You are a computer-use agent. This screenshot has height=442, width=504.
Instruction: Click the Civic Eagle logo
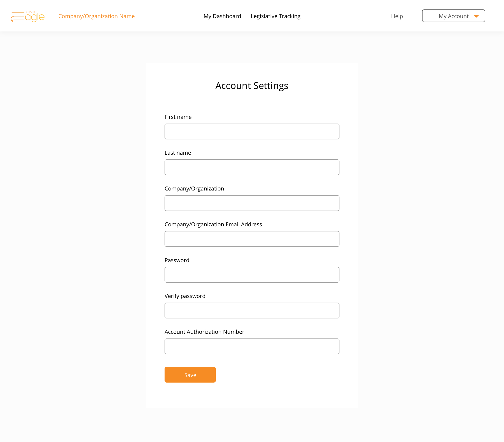coord(28,16)
